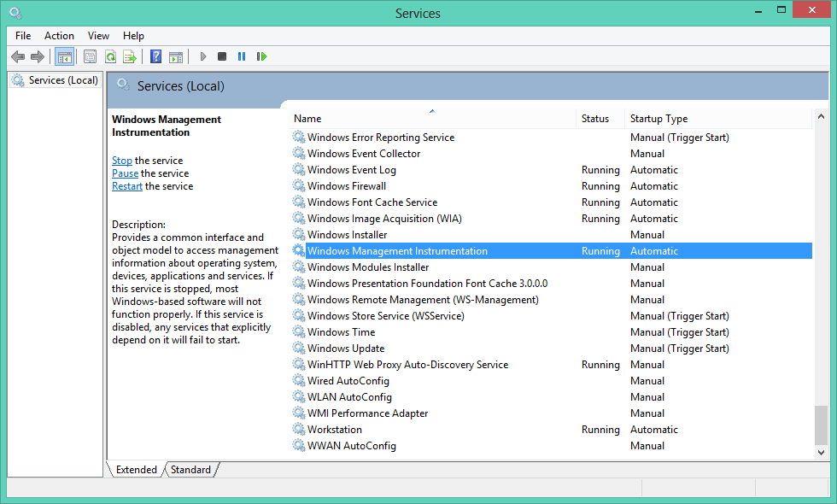The image size is (837, 504).
Task: Click the gear icon beside Windows Error Reporting Service
Action: point(299,138)
